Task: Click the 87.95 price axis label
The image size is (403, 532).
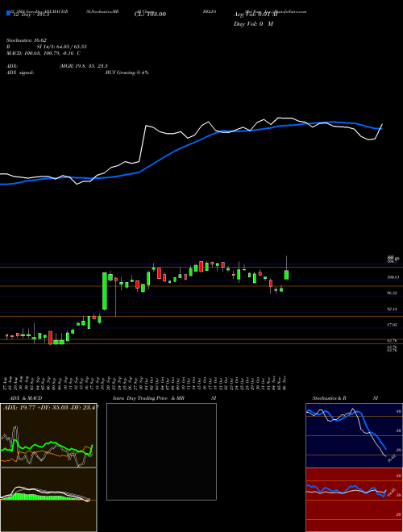Action: (393, 325)
